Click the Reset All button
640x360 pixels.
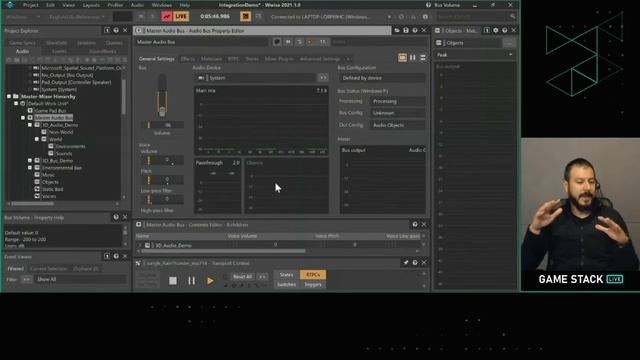pos(242,277)
